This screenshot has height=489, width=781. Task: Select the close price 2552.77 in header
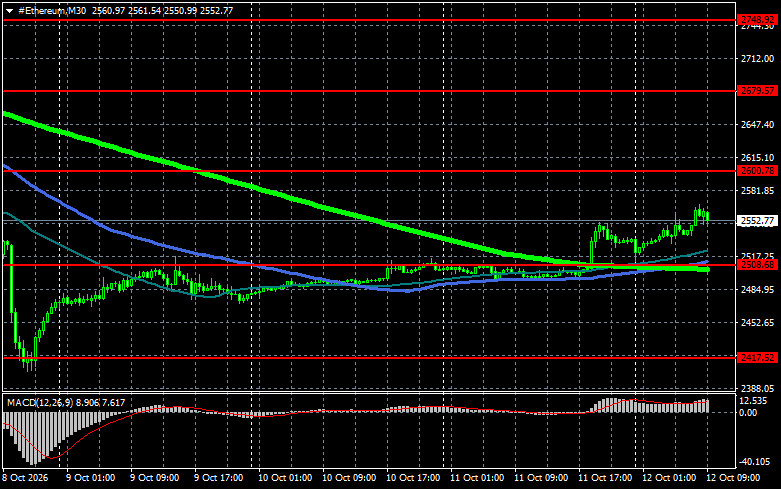[x=217, y=10]
